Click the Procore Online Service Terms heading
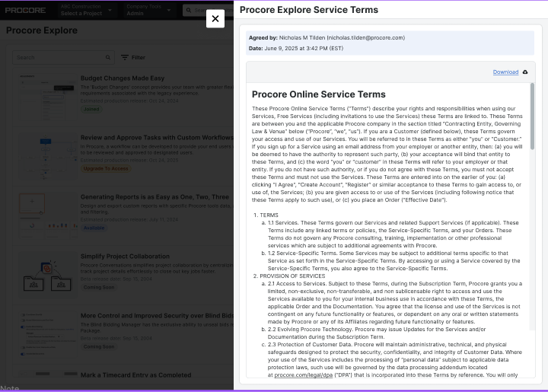The height and width of the screenshot is (392, 548). point(318,94)
